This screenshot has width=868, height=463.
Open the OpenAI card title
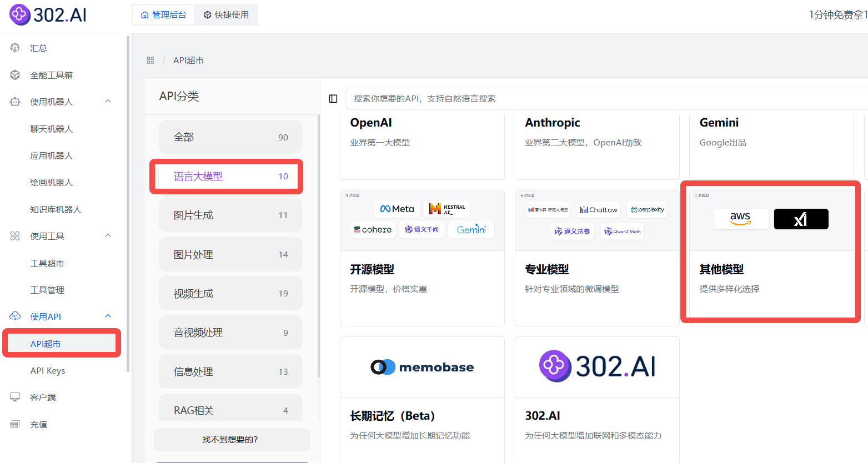371,123
